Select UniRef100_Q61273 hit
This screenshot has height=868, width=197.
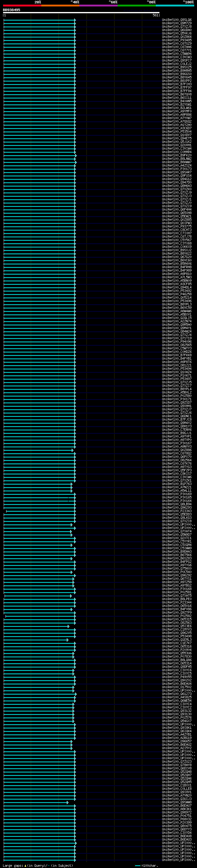pos(177,694)
